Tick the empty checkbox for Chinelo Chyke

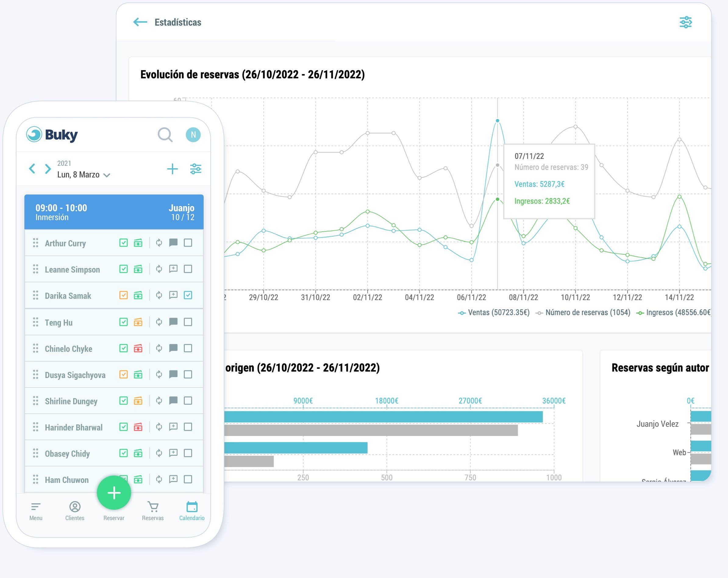[x=188, y=348]
